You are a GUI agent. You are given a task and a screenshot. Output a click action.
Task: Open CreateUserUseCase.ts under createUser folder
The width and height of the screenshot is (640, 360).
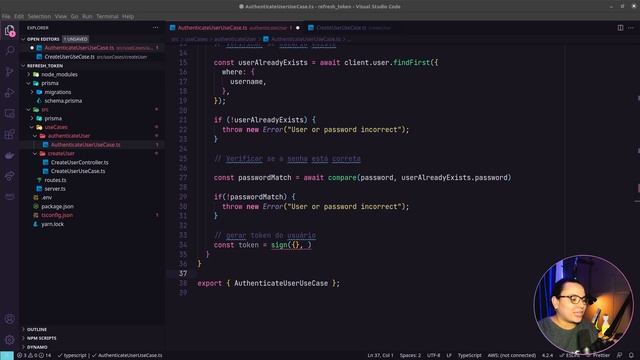click(78, 171)
